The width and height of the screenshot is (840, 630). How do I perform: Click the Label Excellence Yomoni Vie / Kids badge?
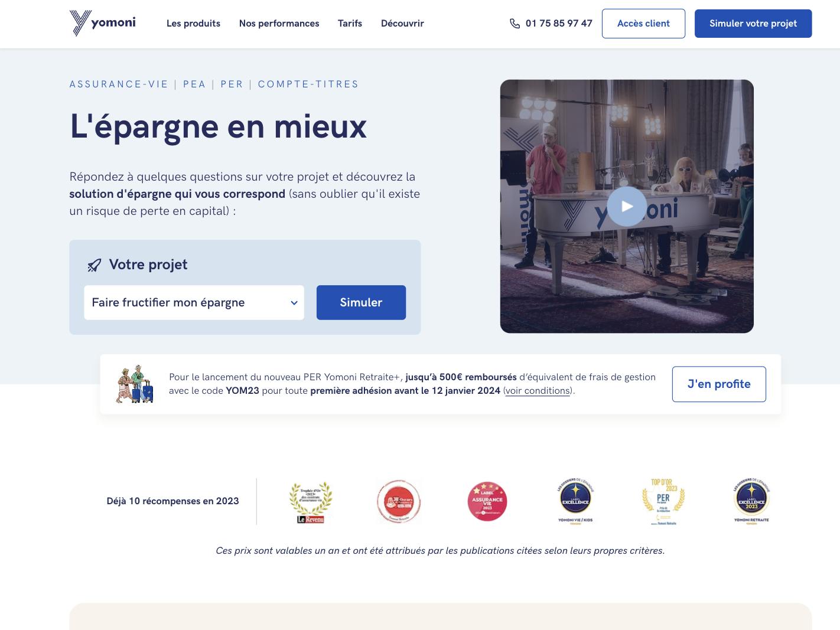[575, 501]
